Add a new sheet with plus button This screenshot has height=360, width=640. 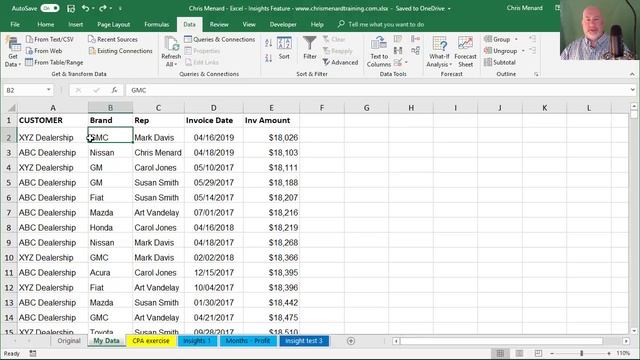point(351,341)
